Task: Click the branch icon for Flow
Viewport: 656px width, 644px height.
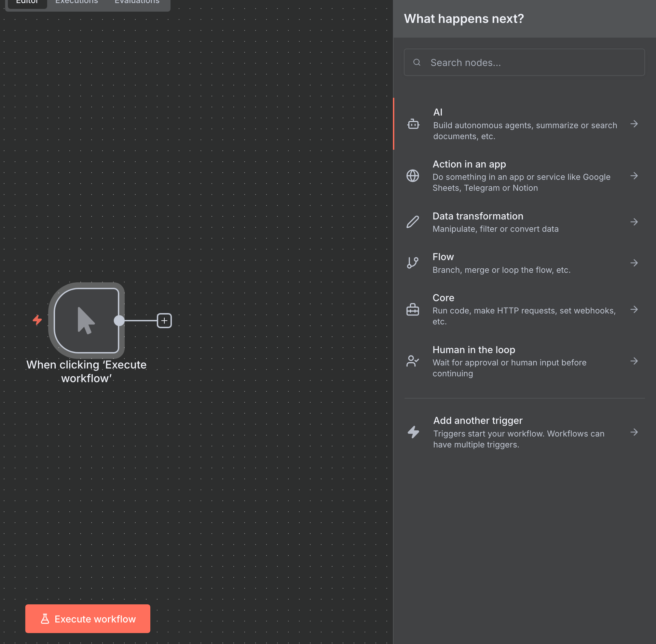Action: coord(413,263)
